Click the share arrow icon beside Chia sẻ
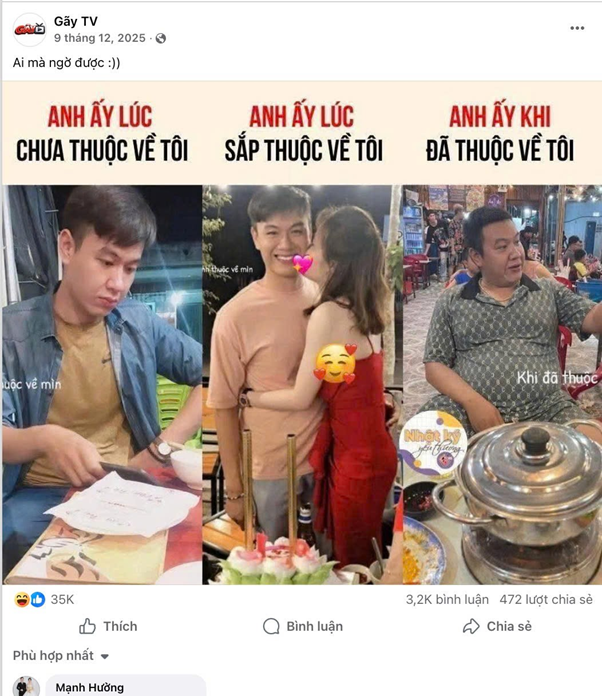The image size is (602, 696). tap(471, 626)
